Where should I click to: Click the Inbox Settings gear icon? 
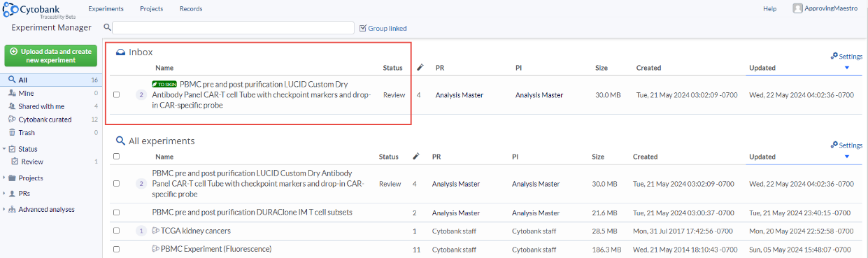[834, 56]
